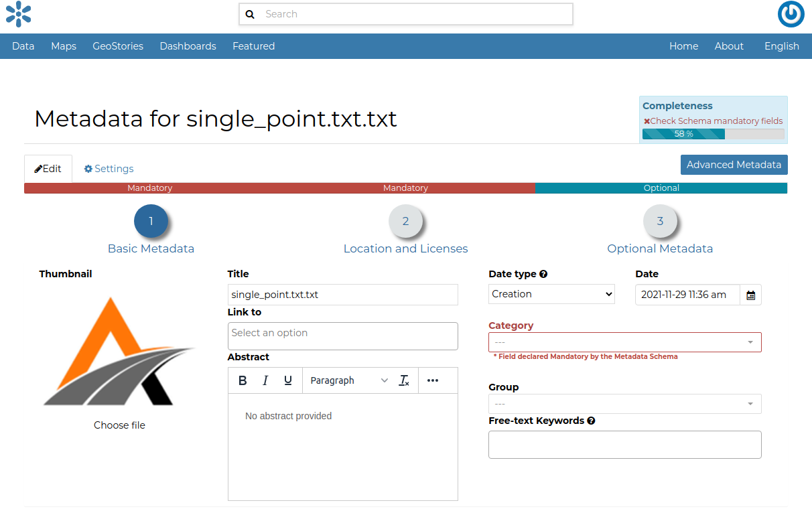Click the search magnifier icon
812x509 pixels.
coord(250,14)
